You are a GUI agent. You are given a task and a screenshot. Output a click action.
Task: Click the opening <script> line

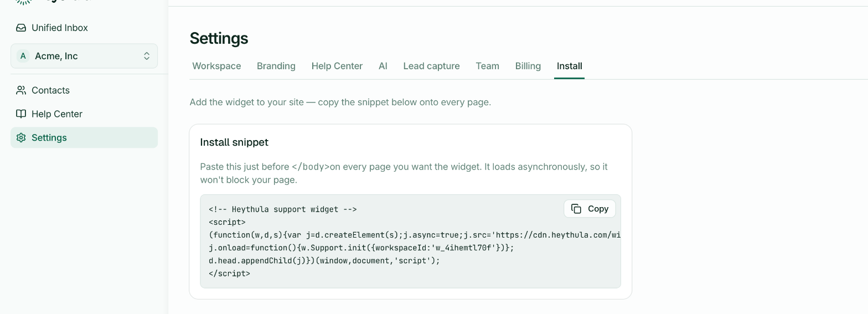(x=227, y=222)
